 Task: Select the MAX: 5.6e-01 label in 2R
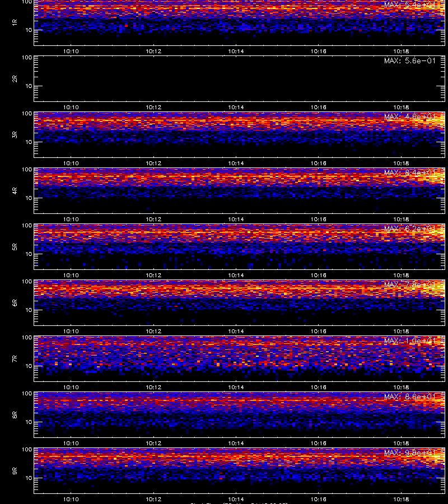(x=410, y=60)
